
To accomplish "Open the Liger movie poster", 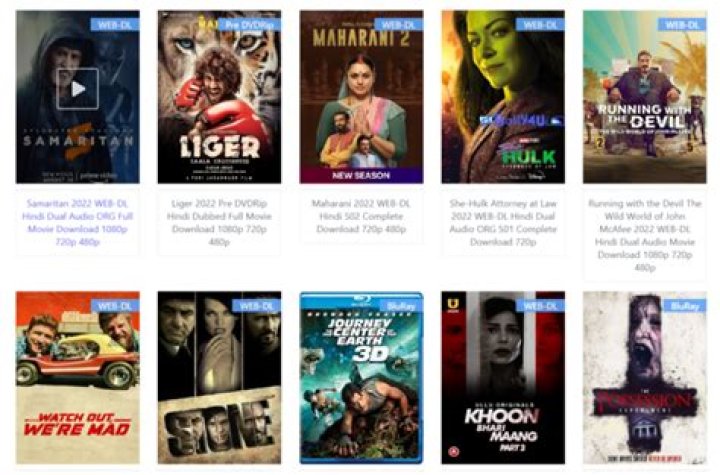I will pos(219,97).
